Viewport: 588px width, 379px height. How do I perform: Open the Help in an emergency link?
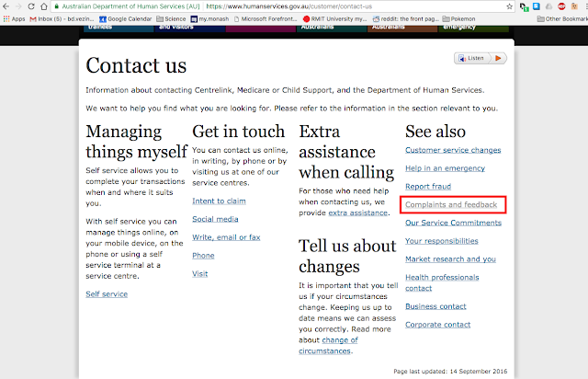(445, 168)
